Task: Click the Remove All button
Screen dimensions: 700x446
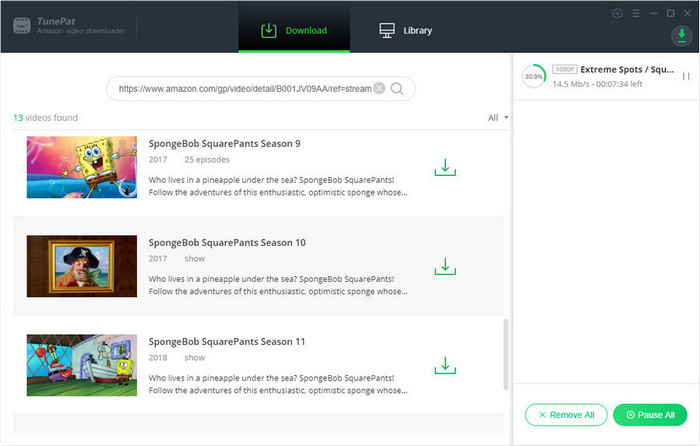Action: coord(566,414)
